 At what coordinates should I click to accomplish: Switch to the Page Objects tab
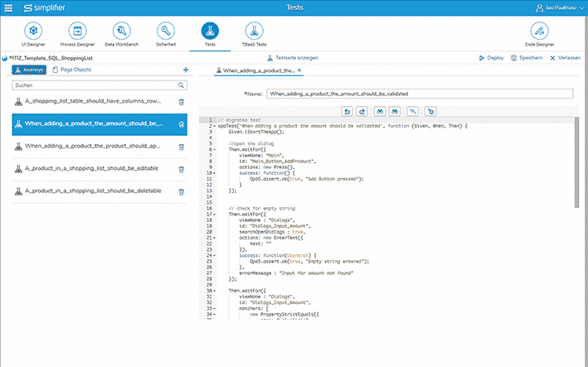tap(71, 70)
